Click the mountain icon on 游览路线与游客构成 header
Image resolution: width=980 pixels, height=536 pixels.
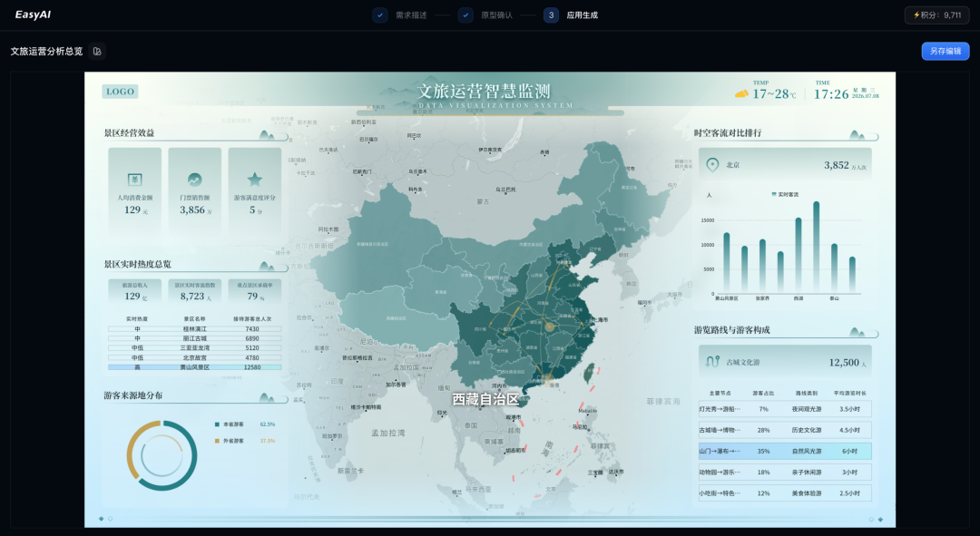(x=857, y=332)
